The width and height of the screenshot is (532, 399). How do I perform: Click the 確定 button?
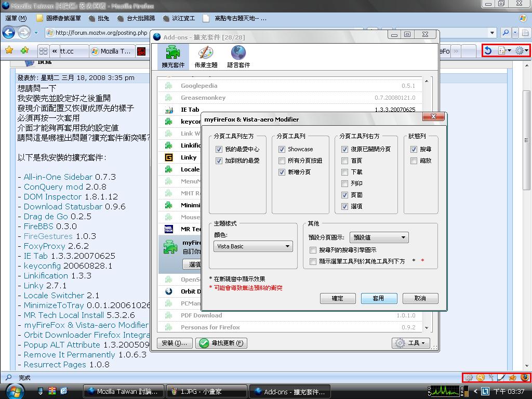[338, 299]
